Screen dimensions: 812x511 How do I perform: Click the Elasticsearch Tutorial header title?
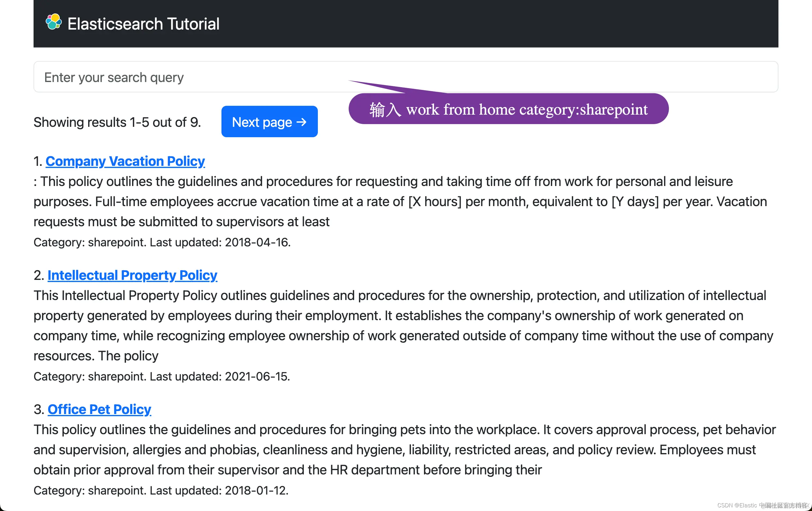[x=143, y=24]
